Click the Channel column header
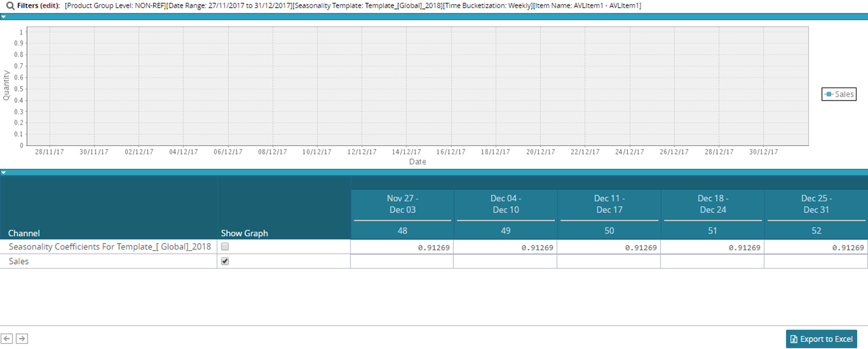Screen dimensions: 868x349 tap(24, 233)
